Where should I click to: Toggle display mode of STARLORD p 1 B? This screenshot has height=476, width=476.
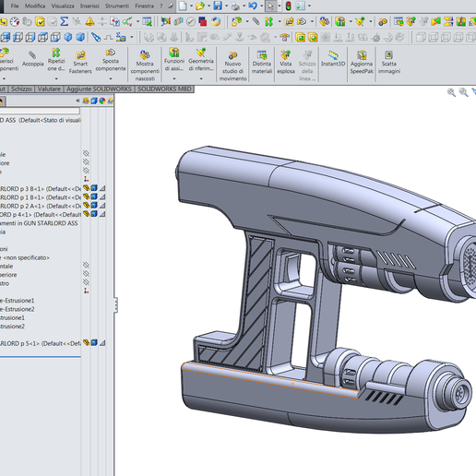point(94,196)
